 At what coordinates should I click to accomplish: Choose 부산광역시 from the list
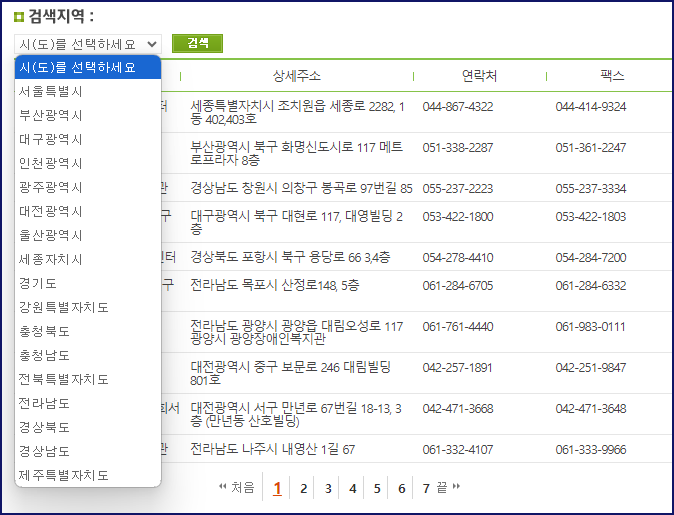point(88,115)
